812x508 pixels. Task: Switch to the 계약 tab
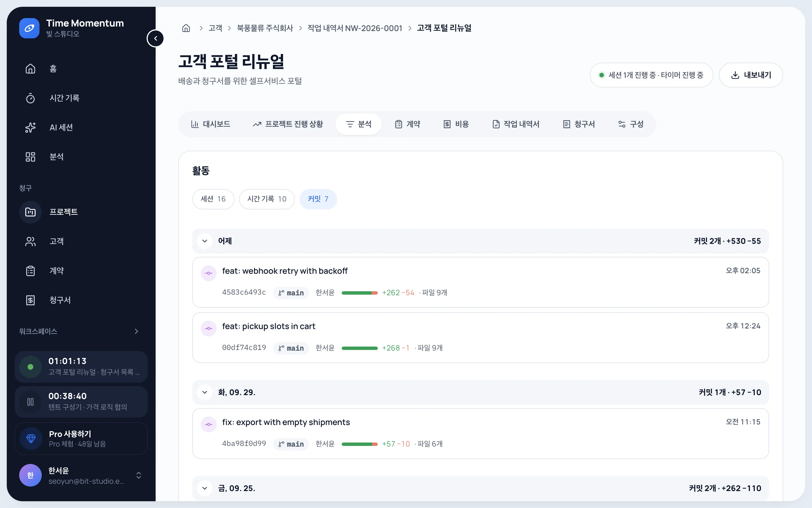[x=408, y=124]
